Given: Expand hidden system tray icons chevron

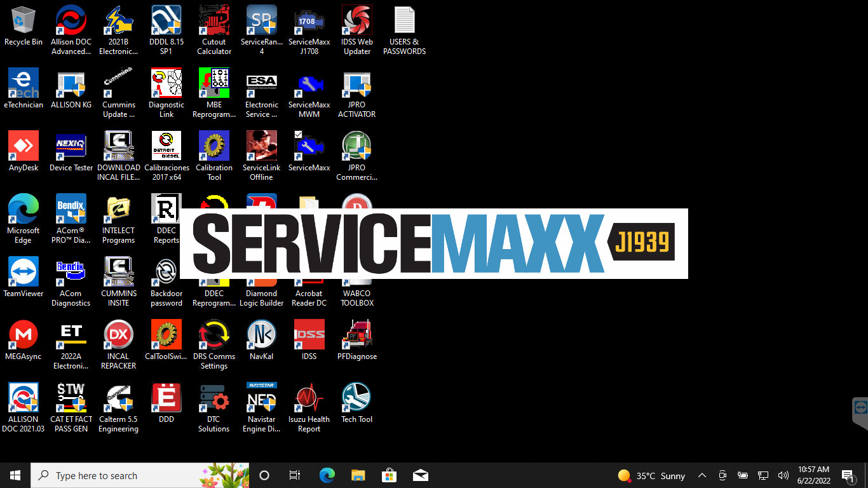Looking at the screenshot, I should click(x=702, y=475).
